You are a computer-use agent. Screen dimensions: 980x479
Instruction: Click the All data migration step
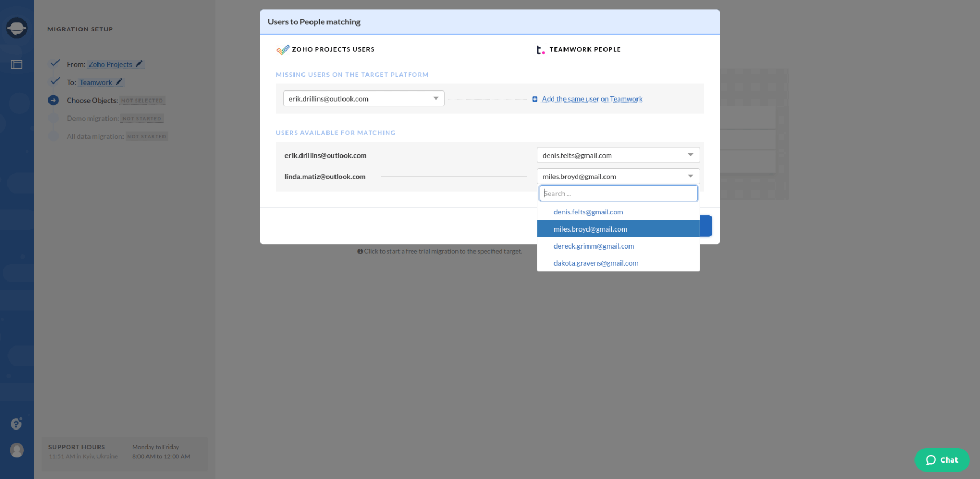tap(95, 136)
